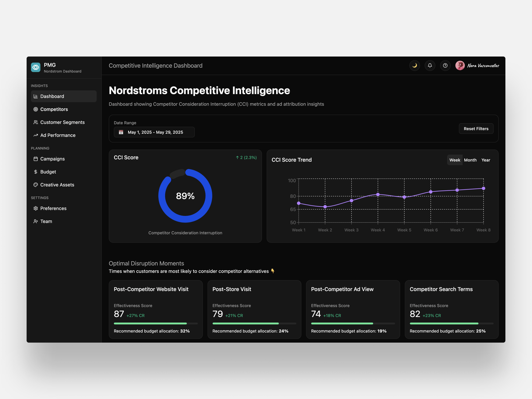Open Campaigns planning page
The image size is (532, 399).
[x=64, y=159]
